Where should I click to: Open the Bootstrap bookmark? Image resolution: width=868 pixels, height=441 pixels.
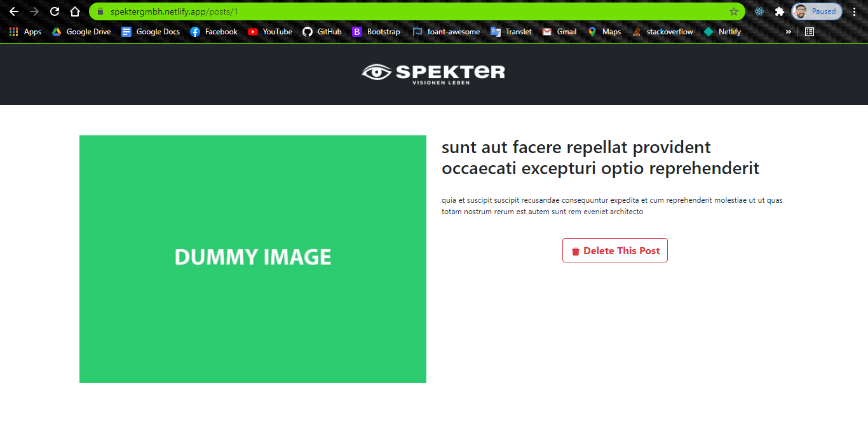(x=376, y=32)
